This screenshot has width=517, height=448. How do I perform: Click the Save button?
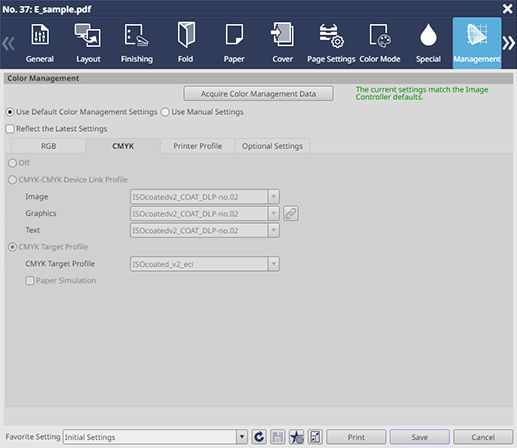420,437
